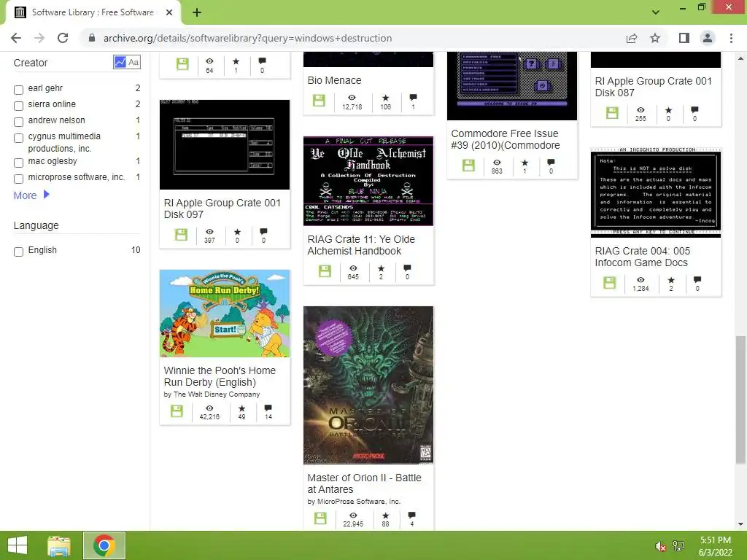Select the Software Library tab
Image resolution: width=747 pixels, height=560 pixels.
[x=93, y=12]
